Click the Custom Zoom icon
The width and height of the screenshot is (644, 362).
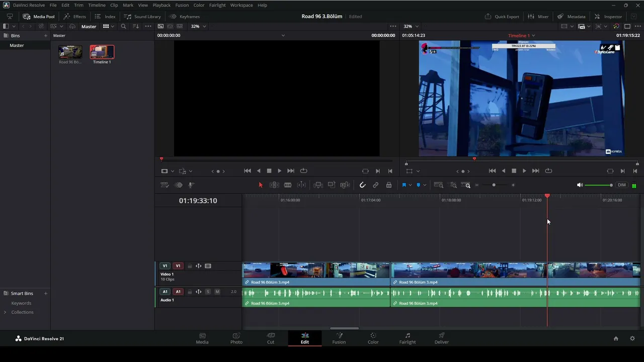pos(466,185)
